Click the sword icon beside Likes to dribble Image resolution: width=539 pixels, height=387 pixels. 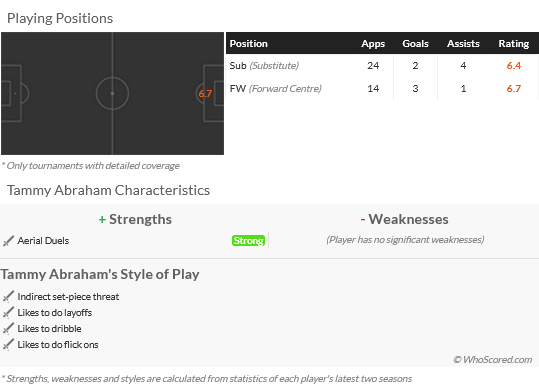click(x=8, y=329)
